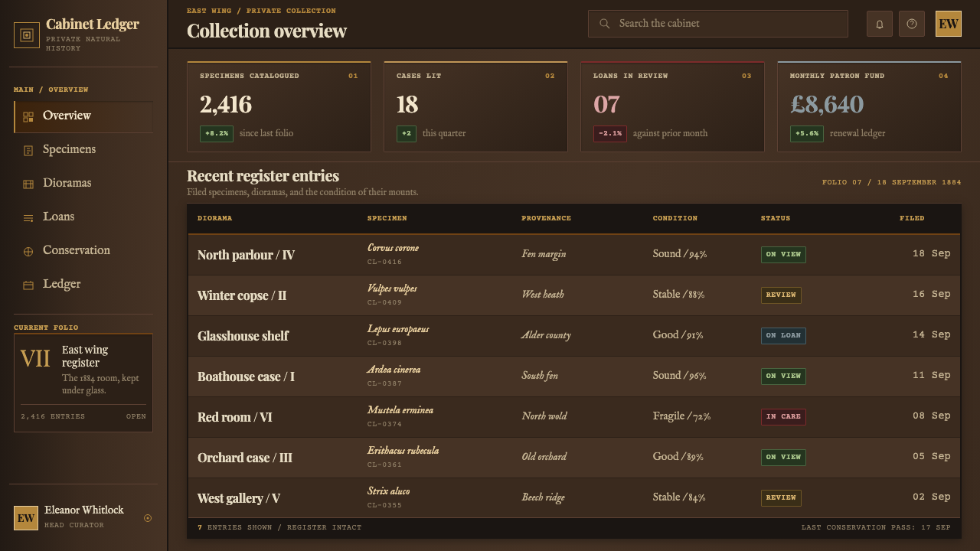Open the North parlour / IV entry
The width and height of the screenshot is (980, 551).
pos(246,255)
